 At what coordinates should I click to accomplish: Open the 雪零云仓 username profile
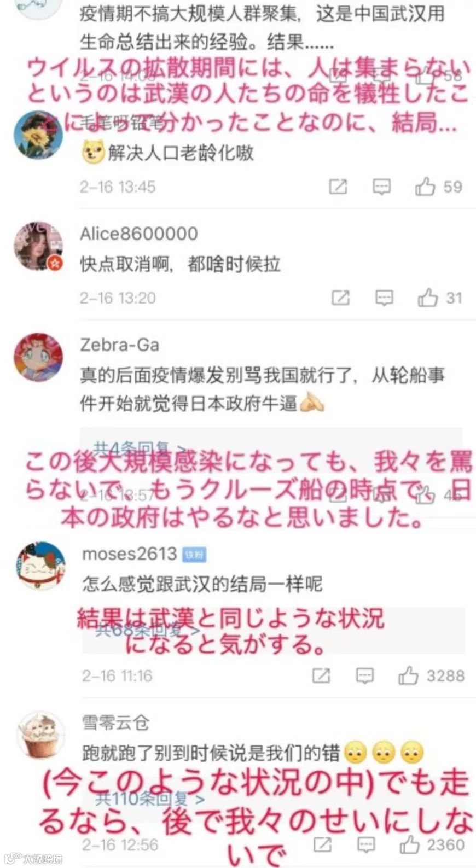point(115,723)
